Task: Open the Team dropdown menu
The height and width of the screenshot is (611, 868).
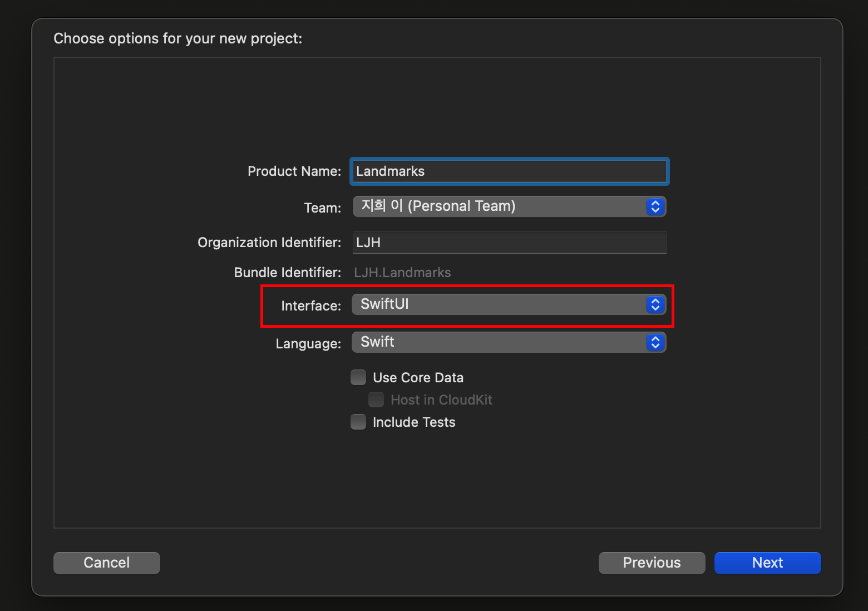Action: tap(509, 206)
